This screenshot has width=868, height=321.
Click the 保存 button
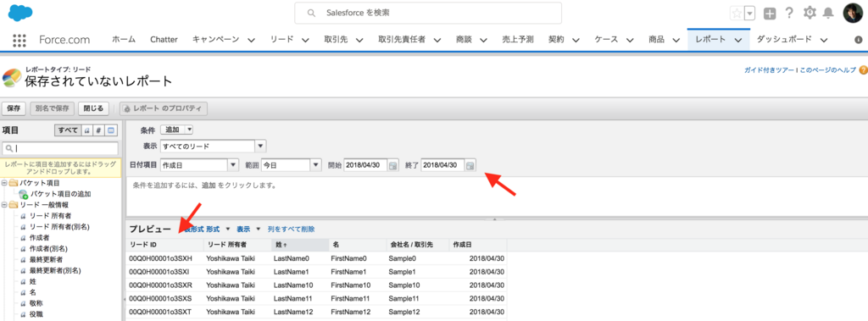[x=14, y=108]
